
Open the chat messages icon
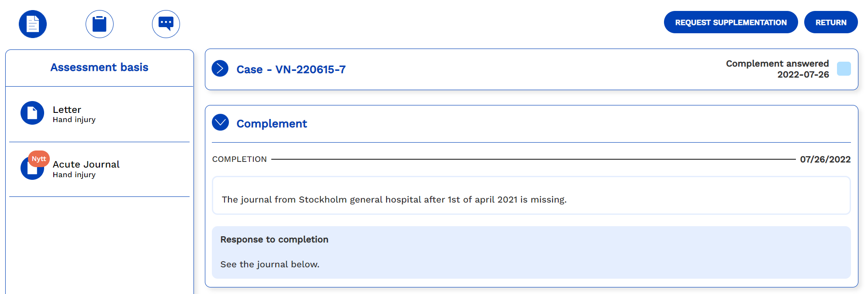tap(166, 24)
